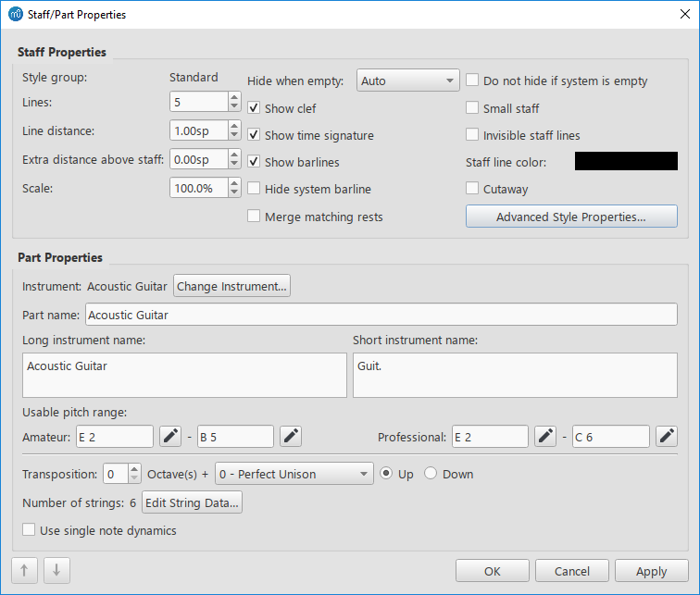The image size is (700, 595).
Task: Click pencil icon for amateur highest pitch
Action: tap(291, 436)
